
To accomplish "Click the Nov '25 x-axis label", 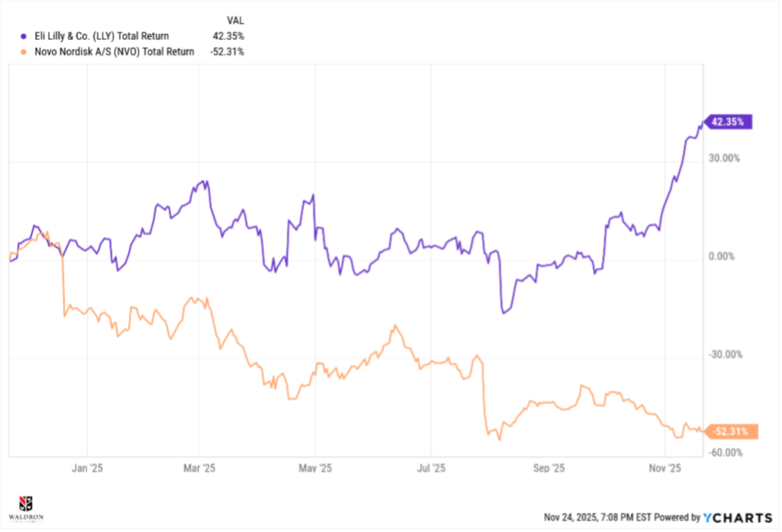I will (x=665, y=468).
